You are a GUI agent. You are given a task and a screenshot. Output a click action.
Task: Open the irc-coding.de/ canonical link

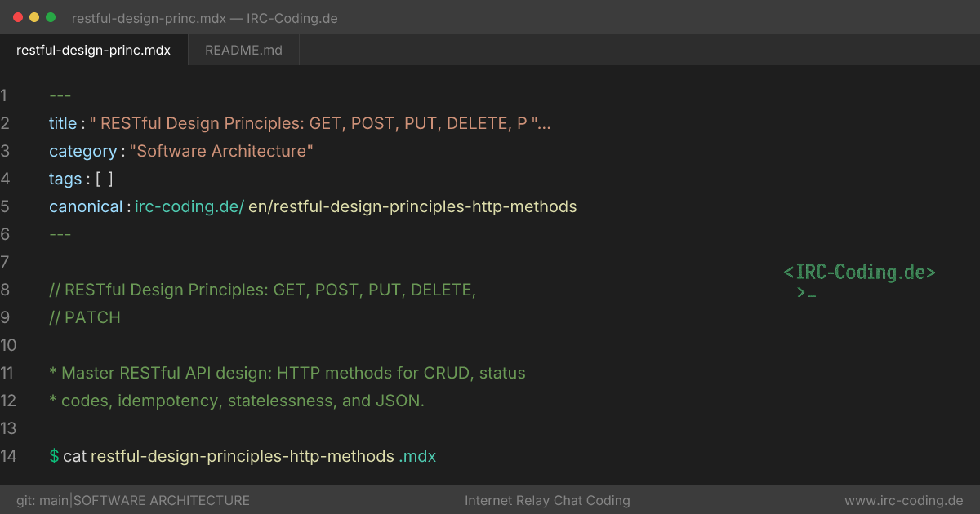coord(189,206)
